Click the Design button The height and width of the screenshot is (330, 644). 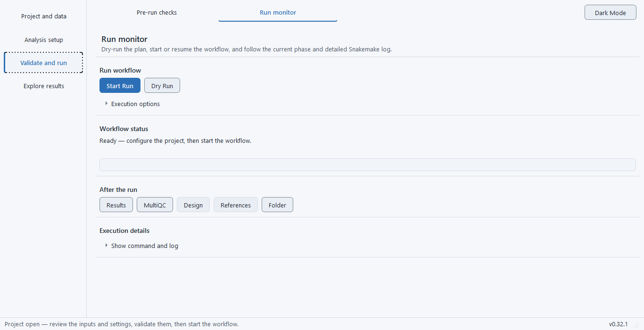tap(193, 205)
